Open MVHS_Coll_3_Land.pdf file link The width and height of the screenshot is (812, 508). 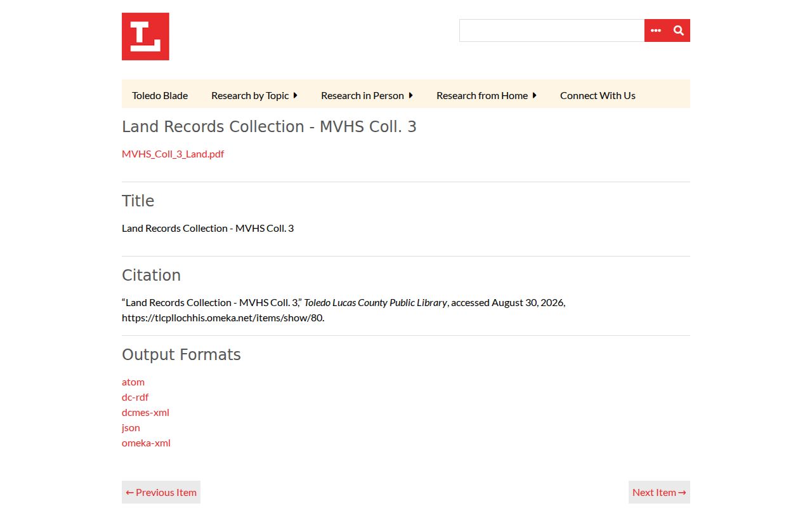[173, 154]
